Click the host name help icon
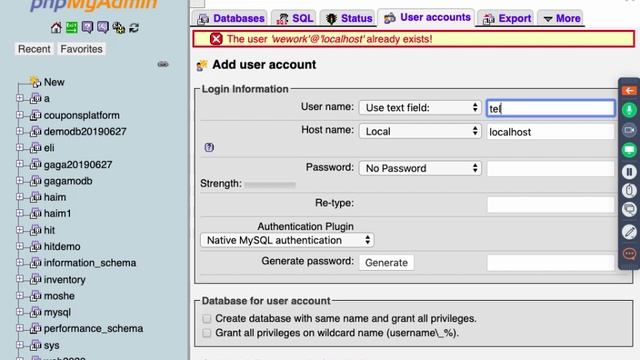 [209, 147]
